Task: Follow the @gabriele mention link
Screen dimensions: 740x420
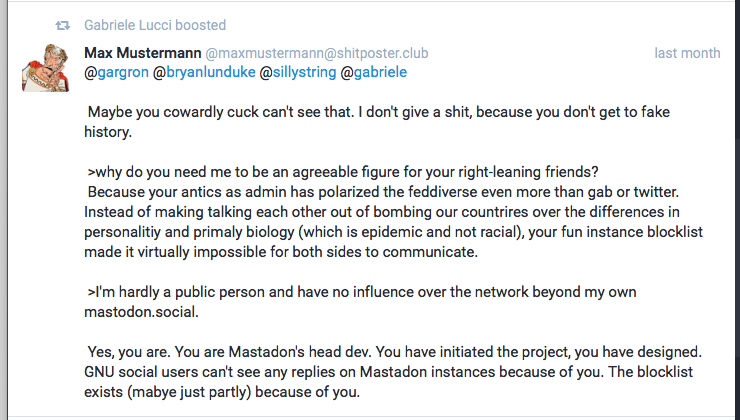Action: (374, 73)
